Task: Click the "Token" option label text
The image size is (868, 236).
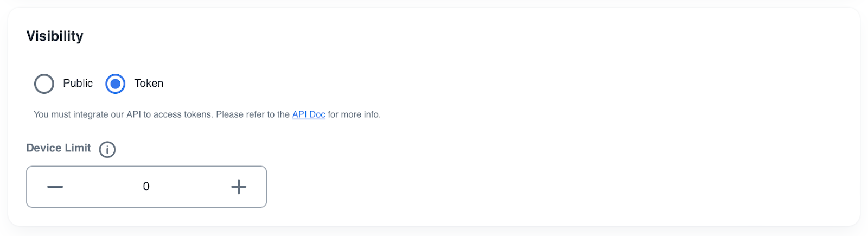Action: [149, 83]
